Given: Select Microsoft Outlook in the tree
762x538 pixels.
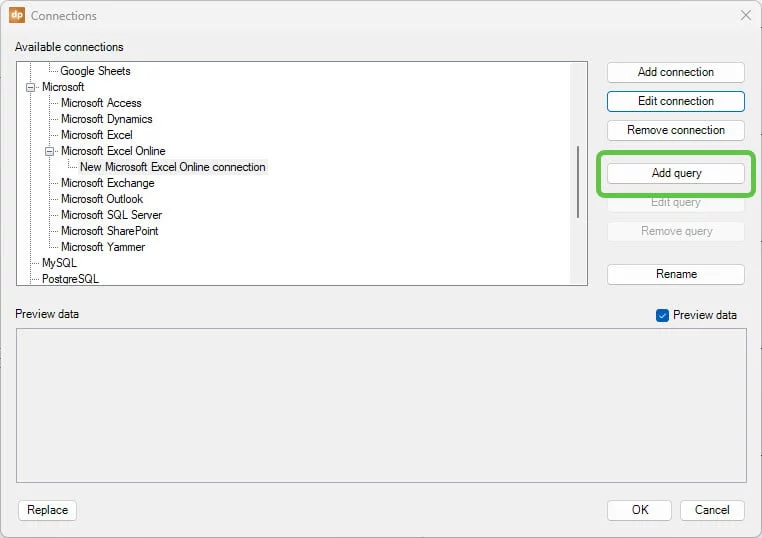Looking at the screenshot, I should coord(102,199).
